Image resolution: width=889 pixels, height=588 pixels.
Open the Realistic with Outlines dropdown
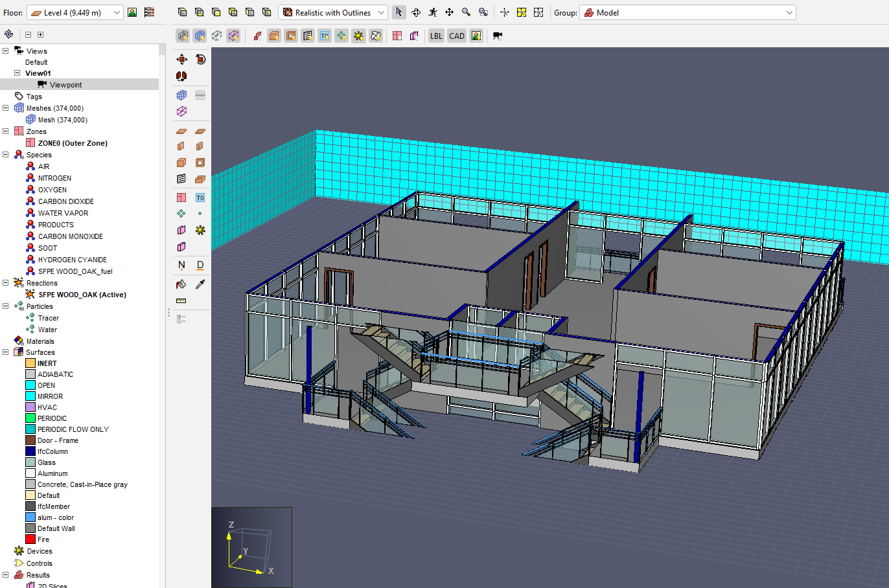pyautogui.click(x=333, y=12)
